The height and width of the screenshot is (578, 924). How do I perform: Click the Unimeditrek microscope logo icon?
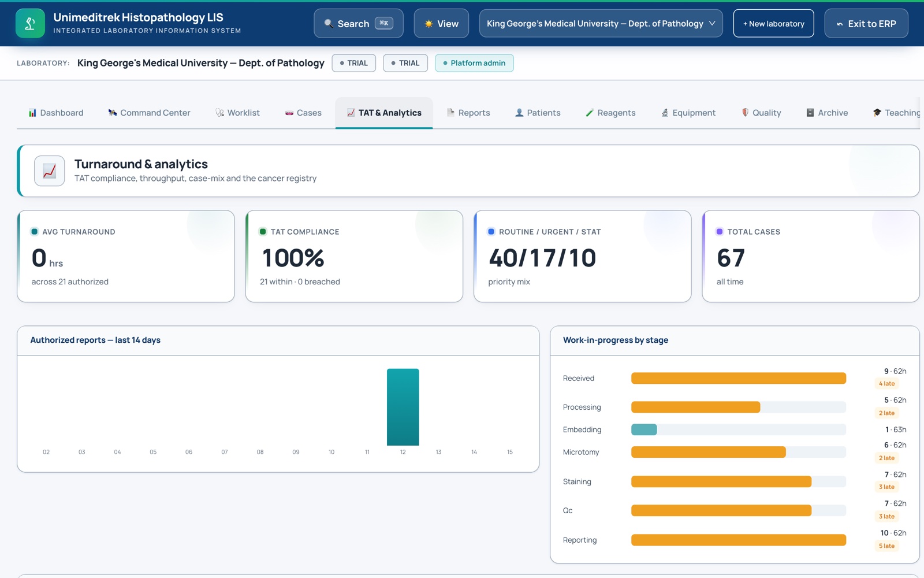[30, 24]
